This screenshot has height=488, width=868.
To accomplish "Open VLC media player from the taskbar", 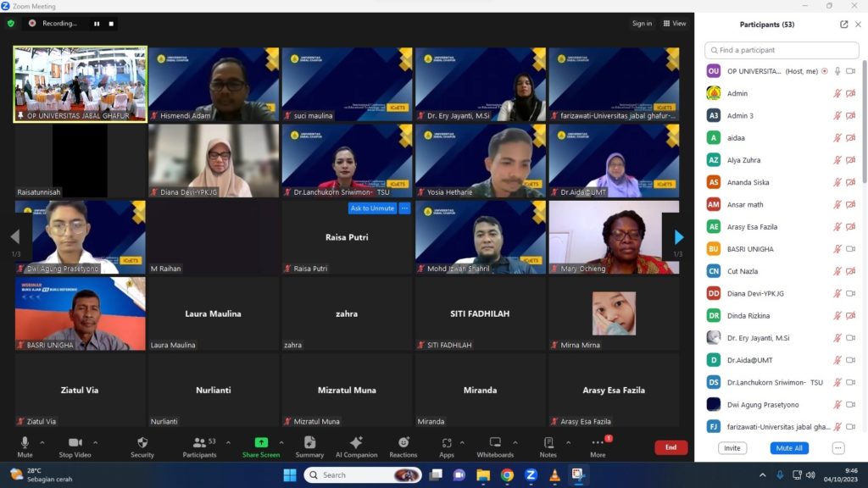I will coord(554,474).
